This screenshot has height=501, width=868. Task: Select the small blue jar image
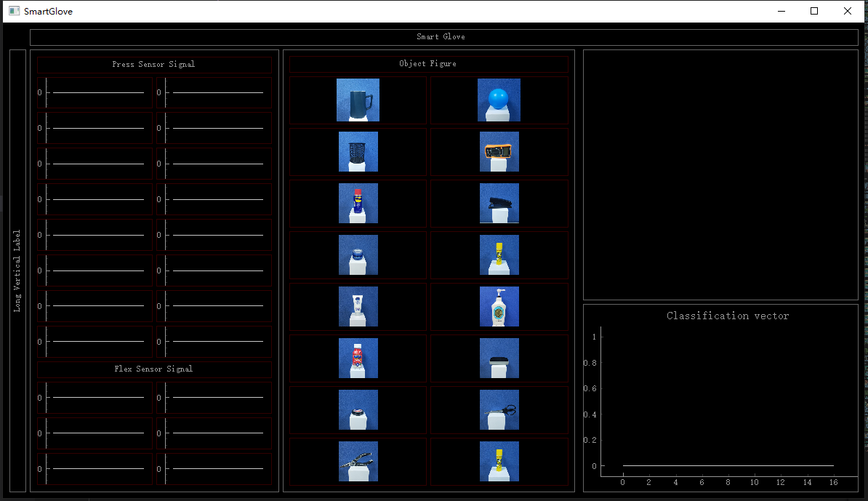pos(358,255)
